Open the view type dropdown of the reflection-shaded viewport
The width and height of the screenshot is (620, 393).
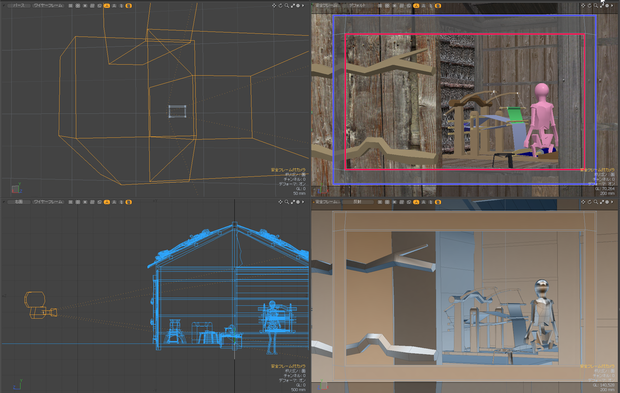coord(327,202)
